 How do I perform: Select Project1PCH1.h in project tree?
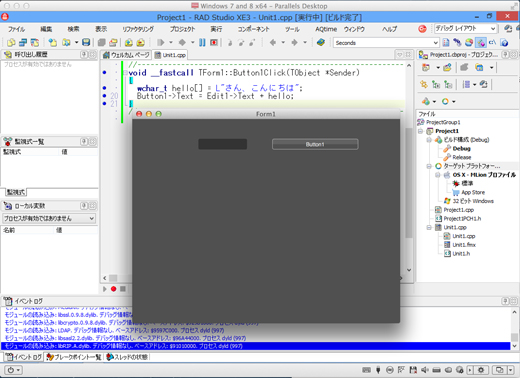click(x=462, y=219)
